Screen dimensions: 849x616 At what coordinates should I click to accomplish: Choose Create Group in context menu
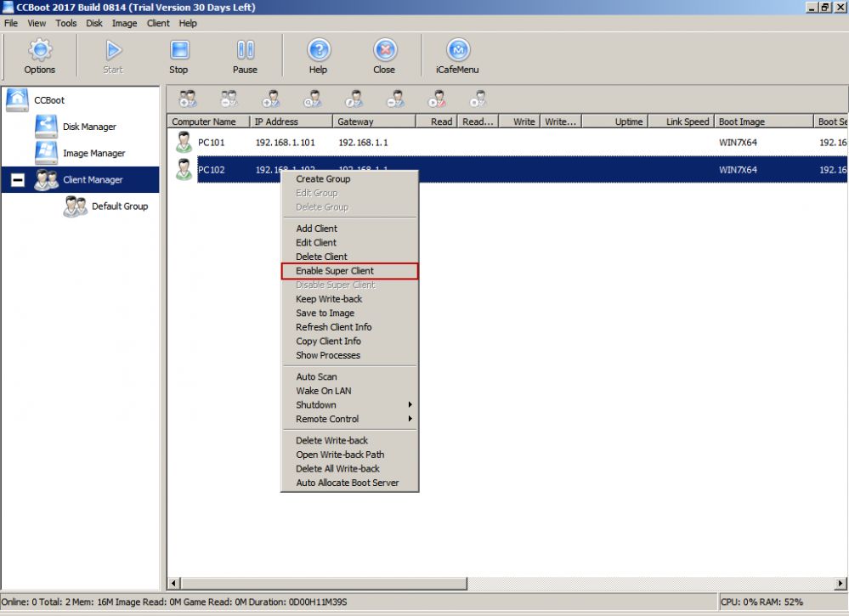[350, 178]
